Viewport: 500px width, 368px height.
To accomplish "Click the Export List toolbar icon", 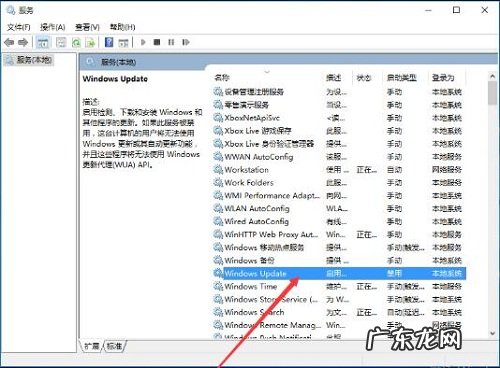I will (x=90, y=42).
